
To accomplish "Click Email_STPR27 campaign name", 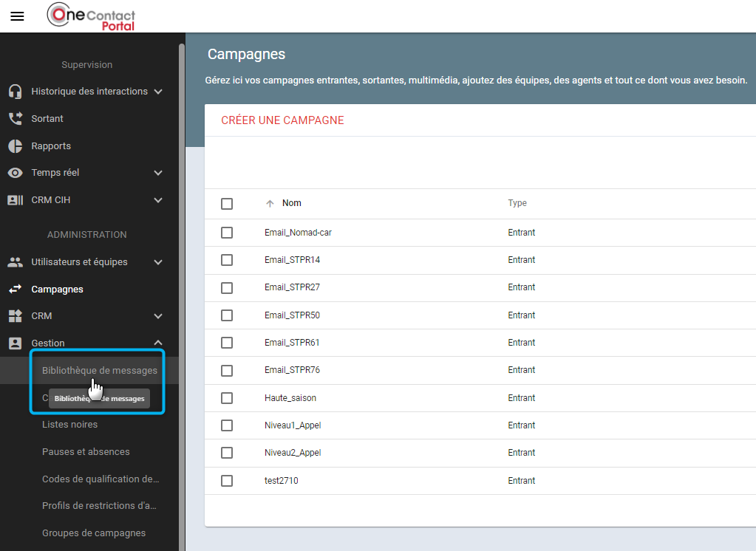I will pyautogui.click(x=292, y=287).
